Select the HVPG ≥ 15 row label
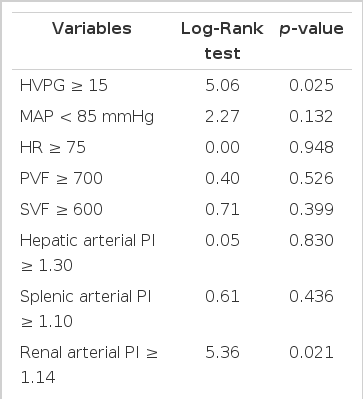The width and height of the screenshot is (363, 399). point(64,85)
